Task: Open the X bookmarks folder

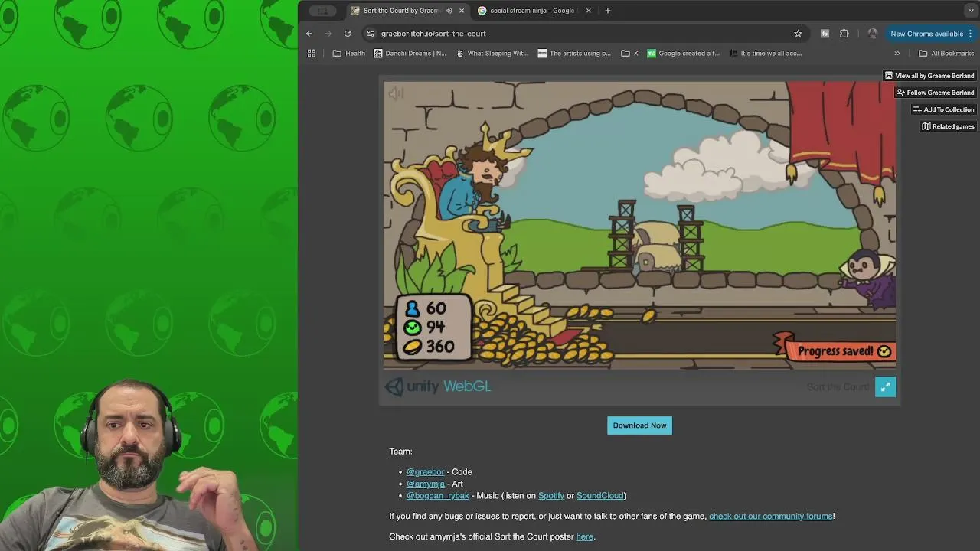Action: [629, 54]
